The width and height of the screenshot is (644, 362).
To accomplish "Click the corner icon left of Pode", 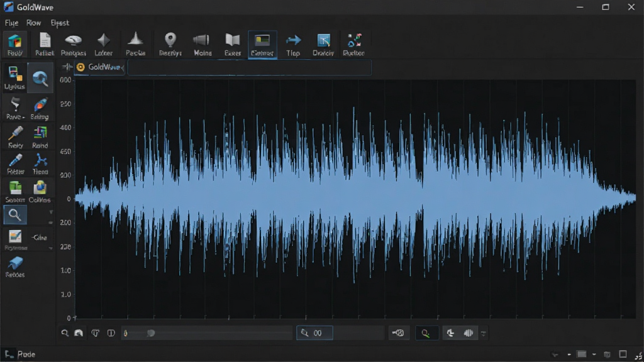I will (9, 354).
